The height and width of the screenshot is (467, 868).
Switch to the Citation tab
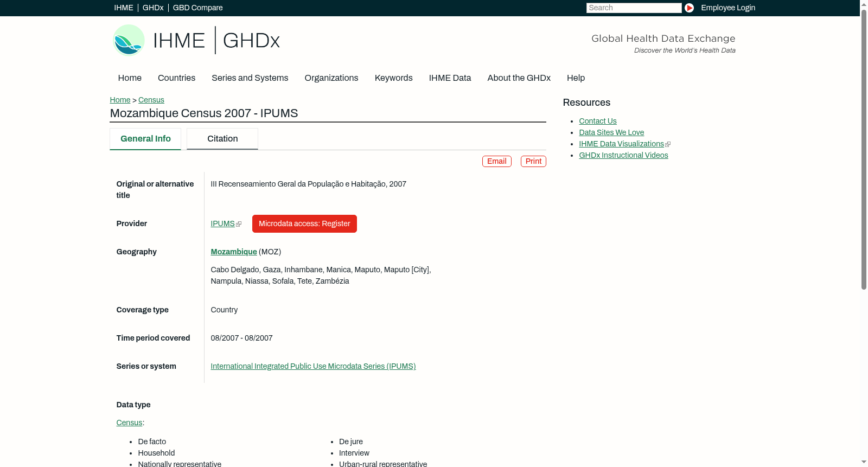click(x=222, y=139)
